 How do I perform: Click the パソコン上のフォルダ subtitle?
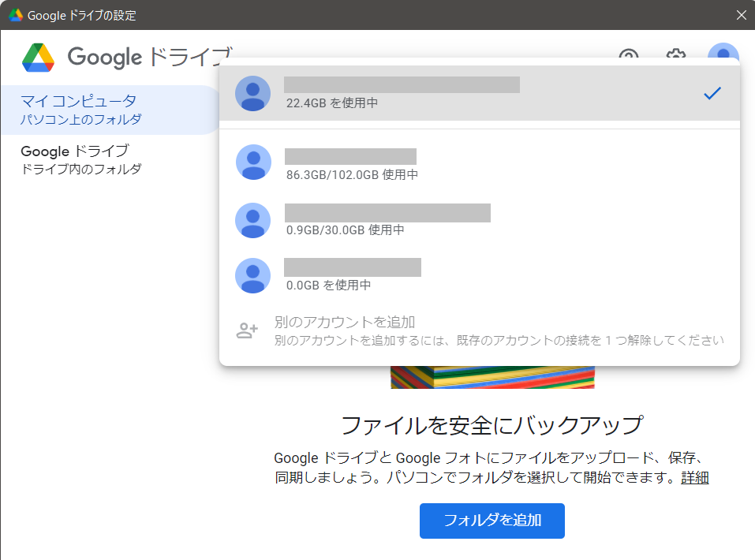[81, 119]
